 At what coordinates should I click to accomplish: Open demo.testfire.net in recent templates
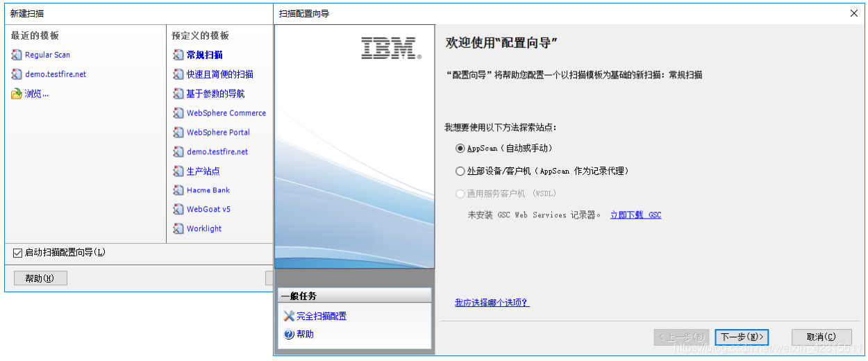coord(56,74)
